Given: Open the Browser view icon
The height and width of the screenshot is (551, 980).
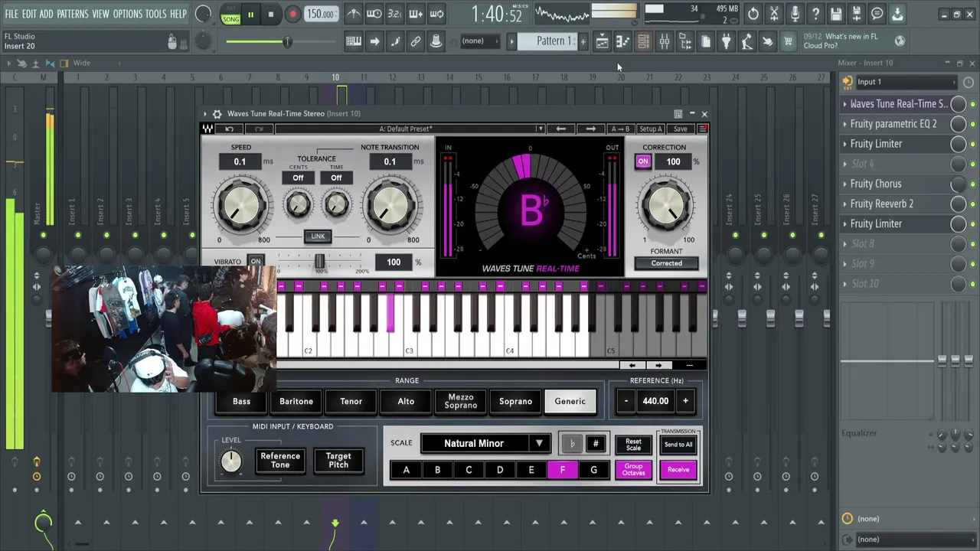Looking at the screenshot, I should tap(685, 42).
